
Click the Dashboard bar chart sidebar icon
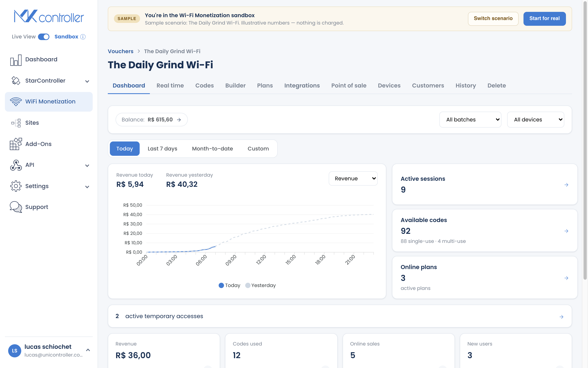[x=16, y=60]
